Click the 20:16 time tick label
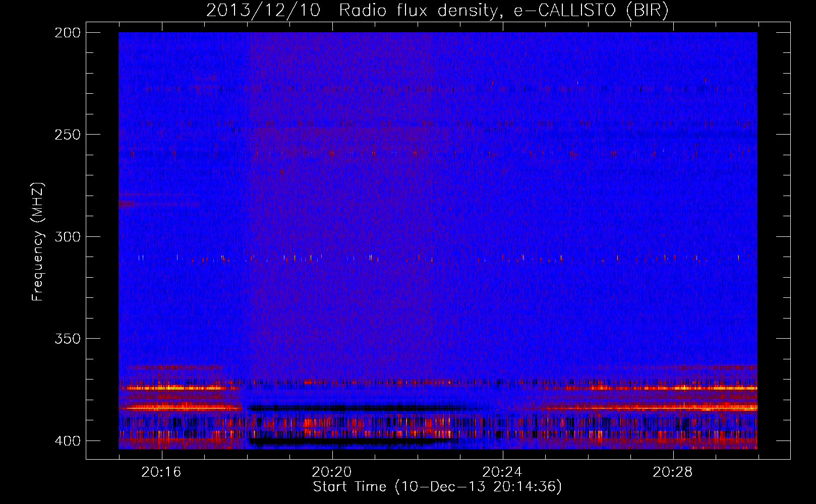 (161, 472)
